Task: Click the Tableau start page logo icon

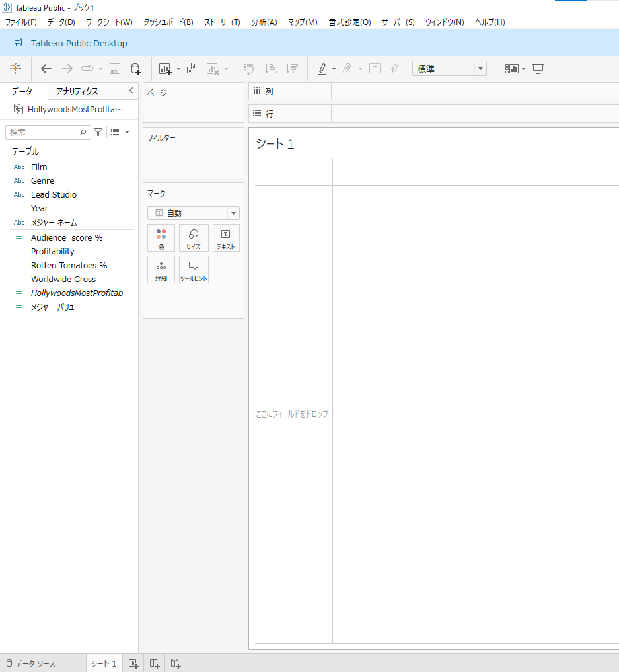Action: pos(16,69)
